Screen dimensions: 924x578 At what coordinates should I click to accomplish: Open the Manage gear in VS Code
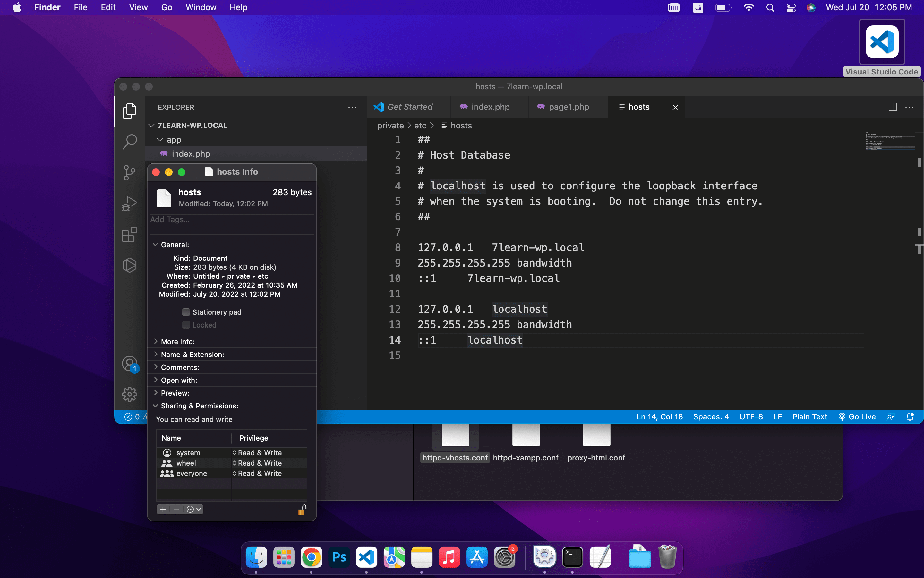click(129, 394)
